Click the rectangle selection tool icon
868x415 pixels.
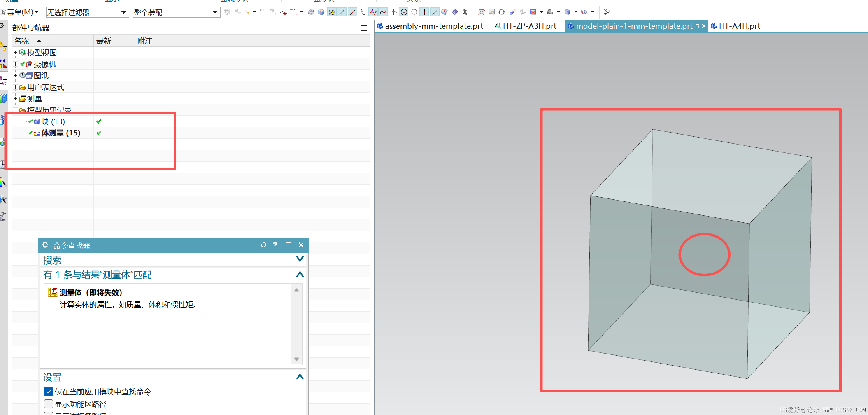(293, 12)
